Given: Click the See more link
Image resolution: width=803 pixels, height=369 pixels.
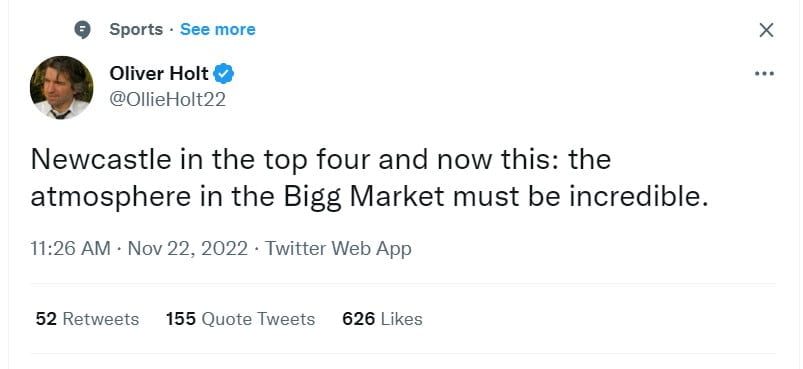Looking at the screenshot, I should 218,30.
